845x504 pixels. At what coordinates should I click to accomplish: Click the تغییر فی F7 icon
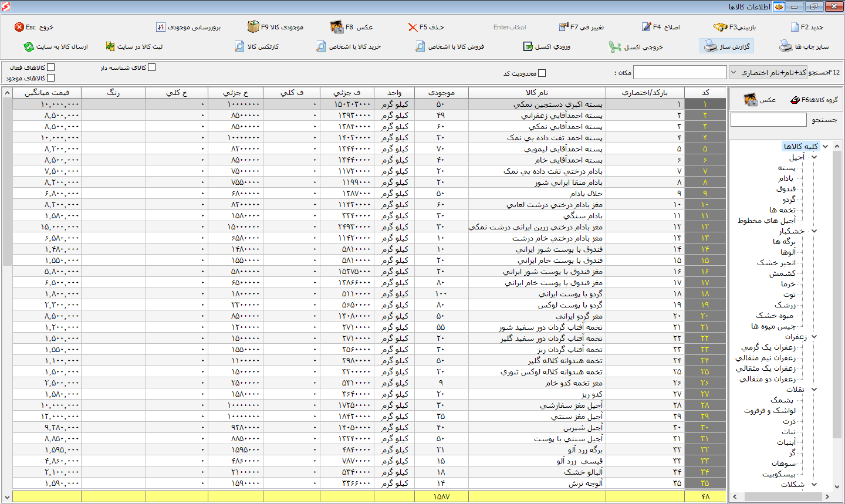[564, 27]
